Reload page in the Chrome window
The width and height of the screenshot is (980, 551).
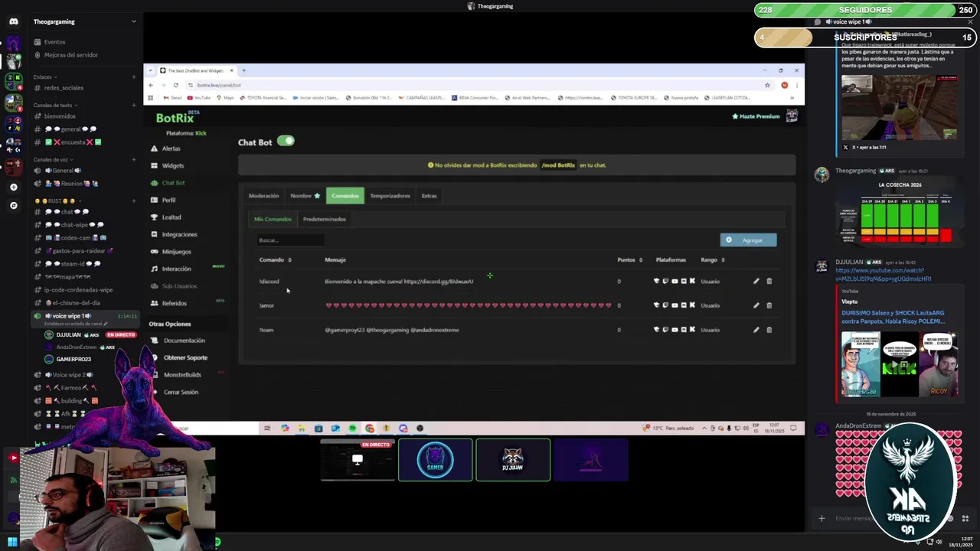click(x=176, y=85)
